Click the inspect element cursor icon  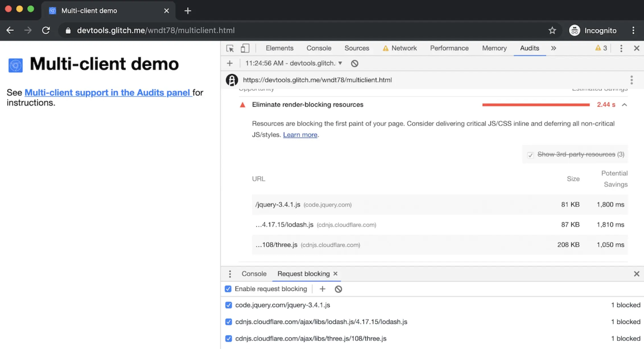(230, 48)
